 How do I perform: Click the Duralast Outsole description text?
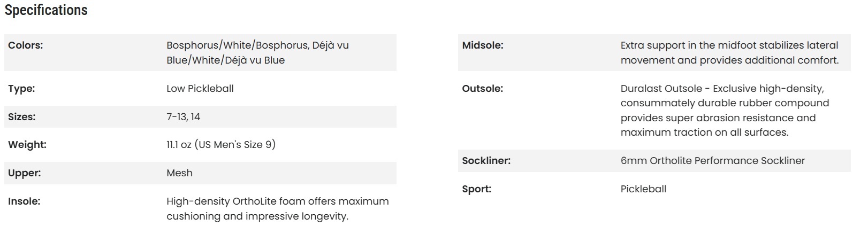[x=725, y=111]
